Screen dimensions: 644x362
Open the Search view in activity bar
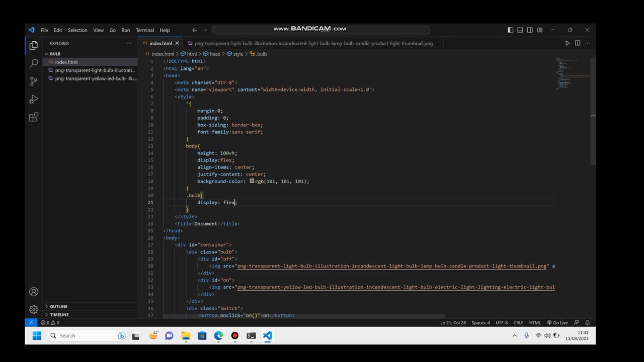pos(34,63)
